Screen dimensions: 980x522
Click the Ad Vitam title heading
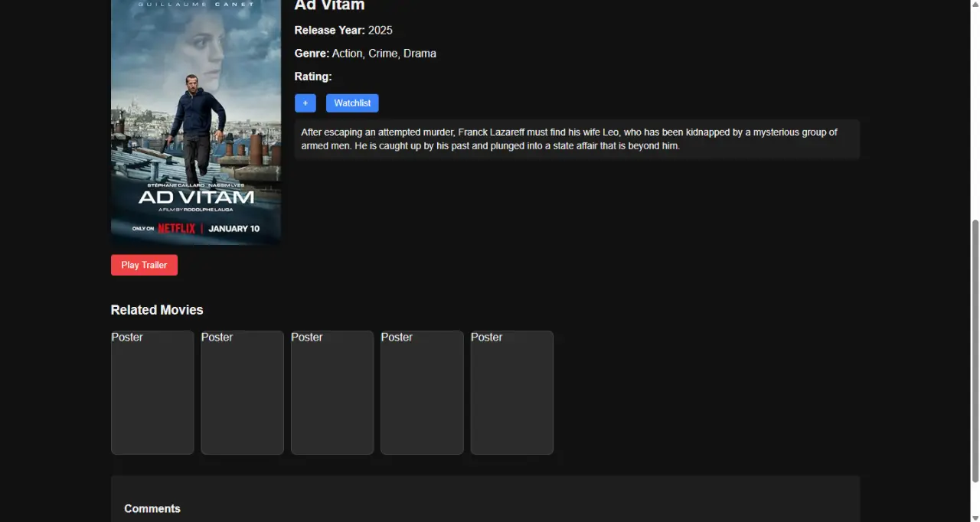(x=329, y=5)
